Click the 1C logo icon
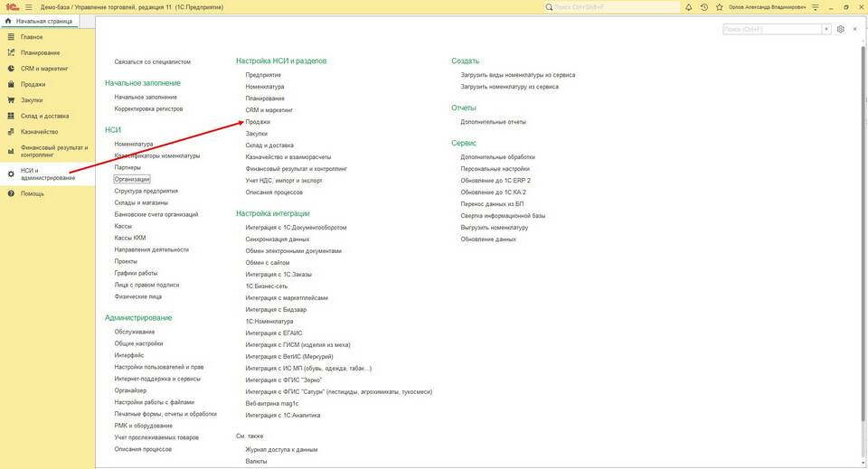868x469 pixels. tap(12, 7)
